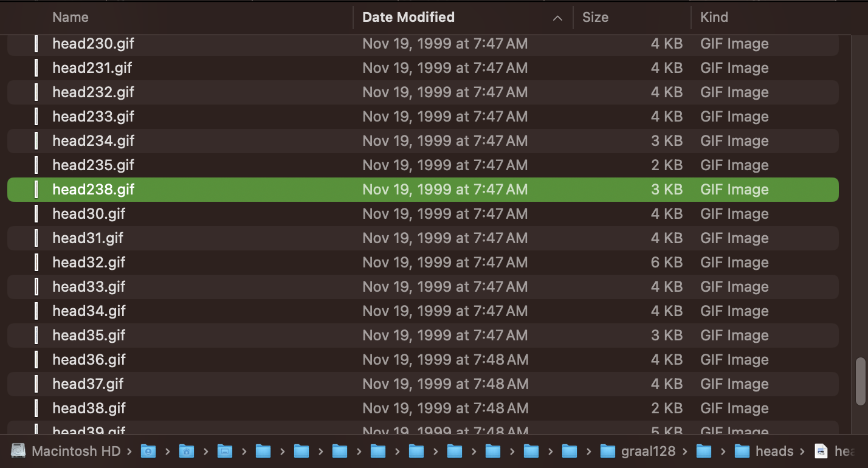This screenshot has height=468, width=868.
Task: Click the folder icon with screen badge in path bar
Action: (225, 451)
